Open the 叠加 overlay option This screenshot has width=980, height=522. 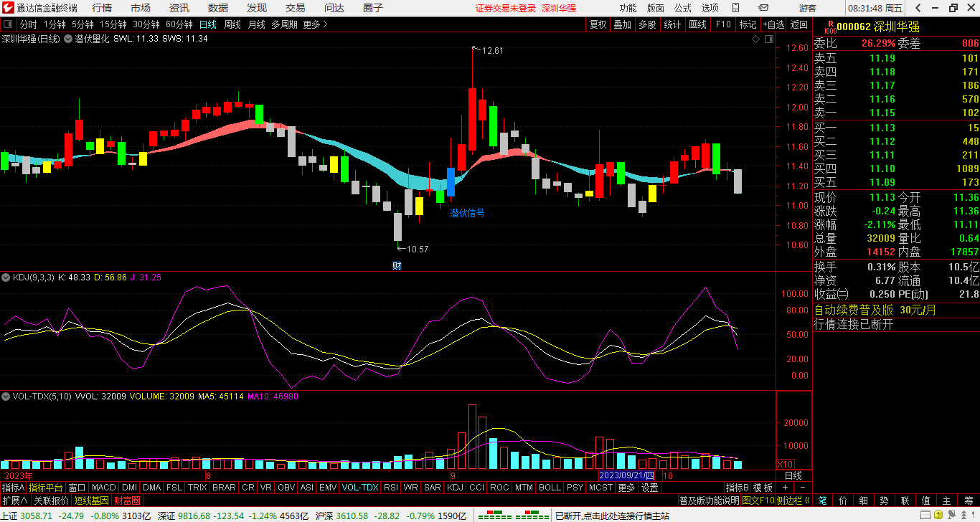click(622, 24)
